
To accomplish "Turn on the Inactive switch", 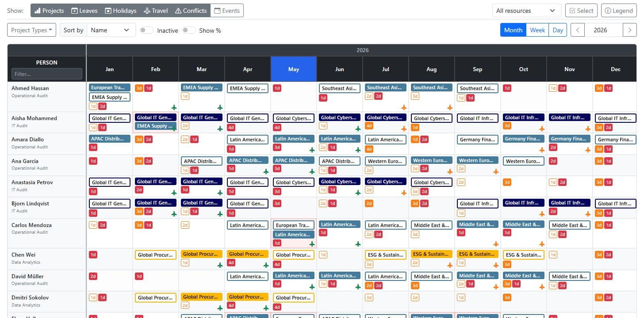I will (x=146, y=30).
